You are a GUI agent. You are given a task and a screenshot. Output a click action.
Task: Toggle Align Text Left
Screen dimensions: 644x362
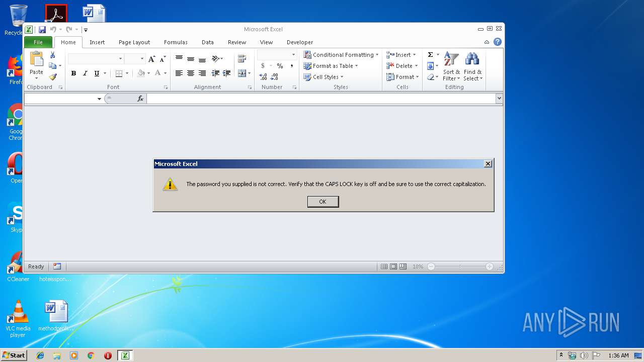click(179, 73)
